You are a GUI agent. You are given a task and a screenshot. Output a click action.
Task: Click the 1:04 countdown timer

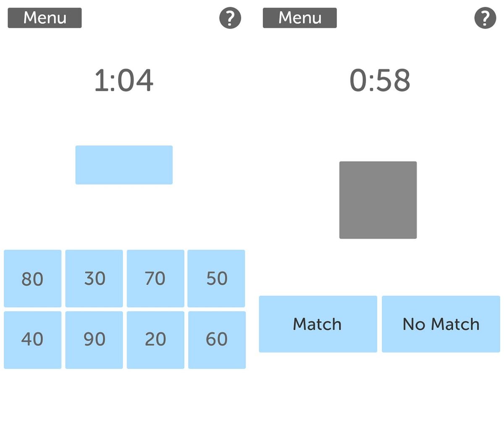[124, 80]
